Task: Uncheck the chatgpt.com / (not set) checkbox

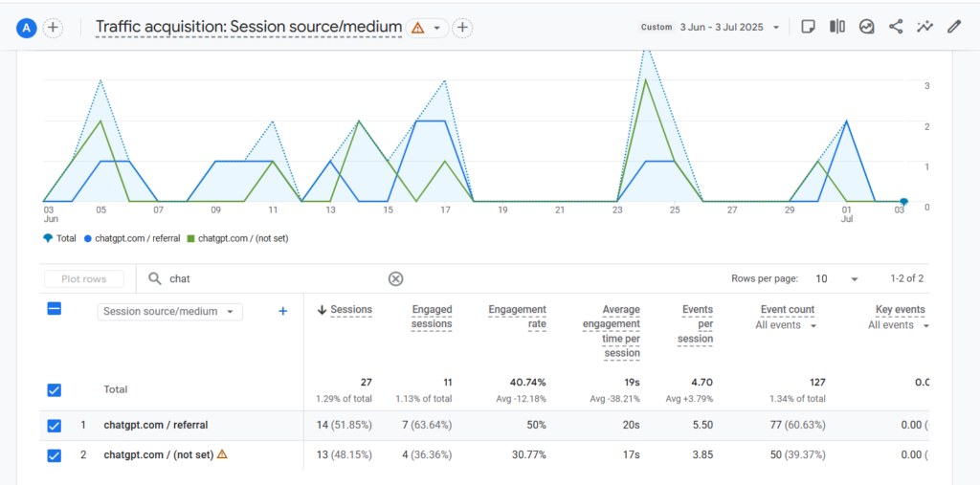Action: tap(55, 455)
